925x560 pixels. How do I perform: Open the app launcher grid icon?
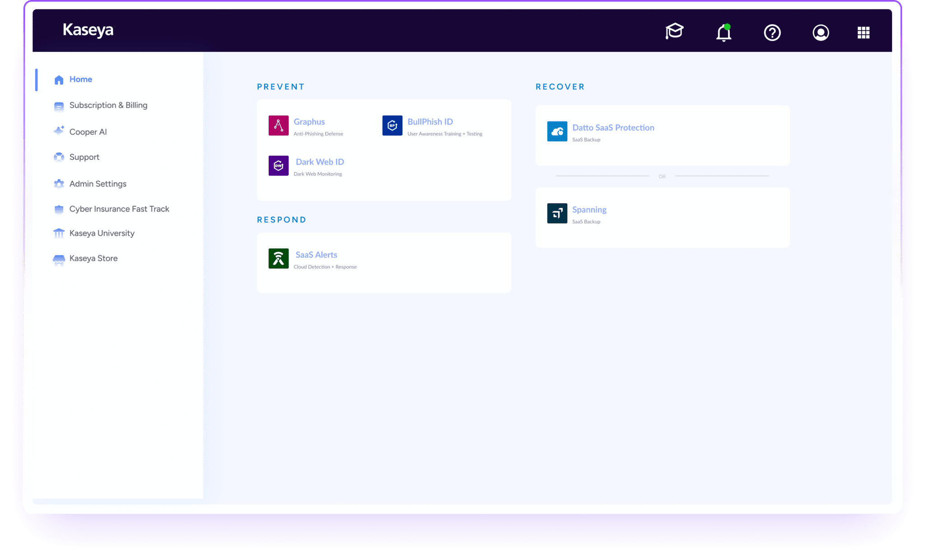click(x=863, y=33)
